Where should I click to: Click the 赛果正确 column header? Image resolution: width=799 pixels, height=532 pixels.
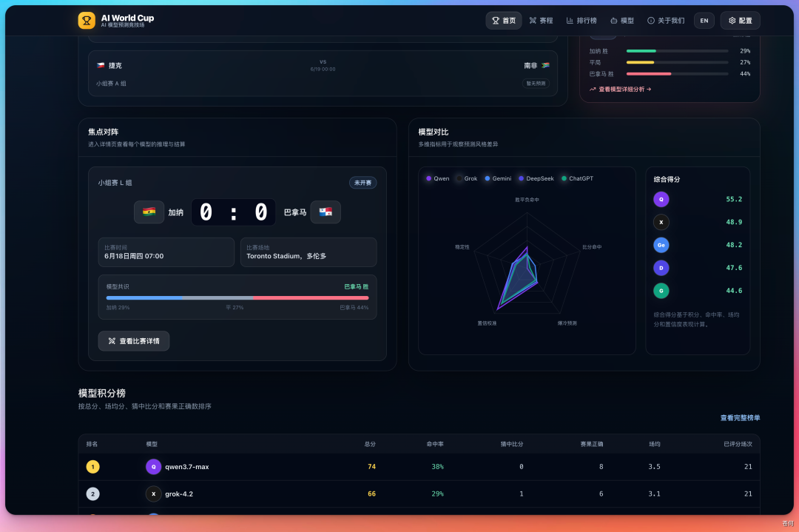tap(592, 445)
